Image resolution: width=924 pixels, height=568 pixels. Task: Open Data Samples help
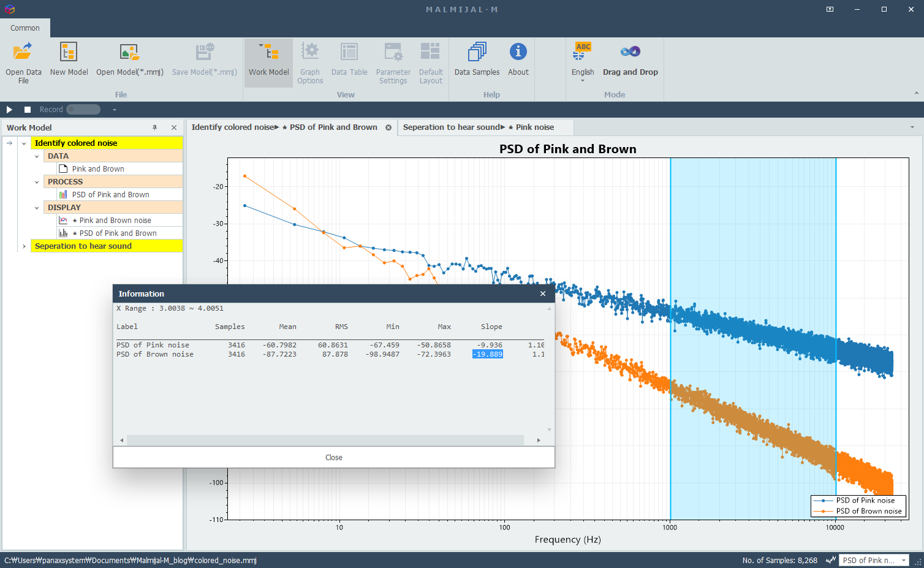(x=477, y=59)
